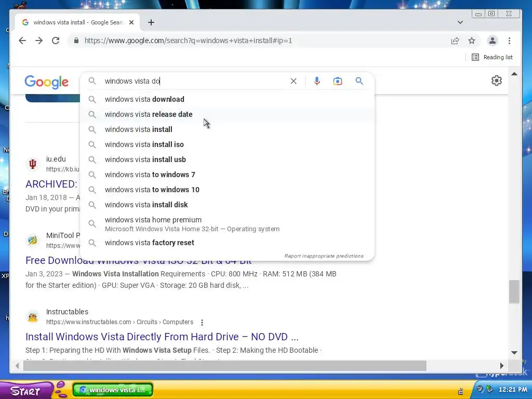This screenshot has height=399, width=532.
Task: Choose suggestion windows vista home premium
Action: click(x=228, y=224)
